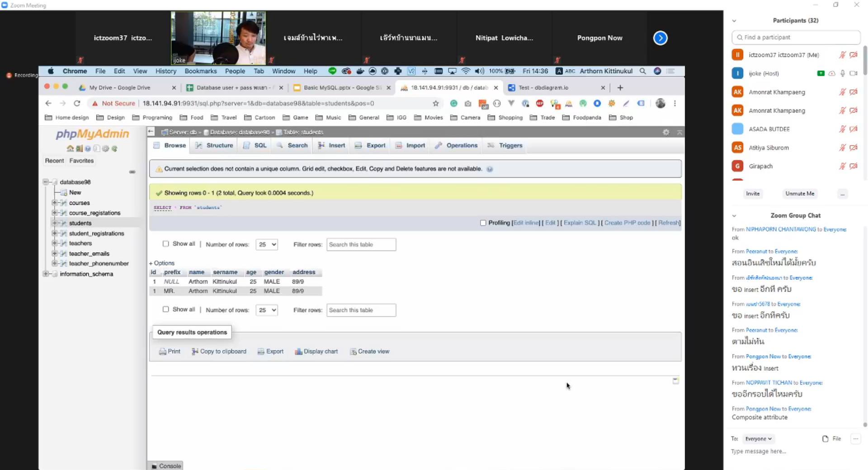
Task: Open the chat recipient Everyone dropdown
Action: point(759,439)
